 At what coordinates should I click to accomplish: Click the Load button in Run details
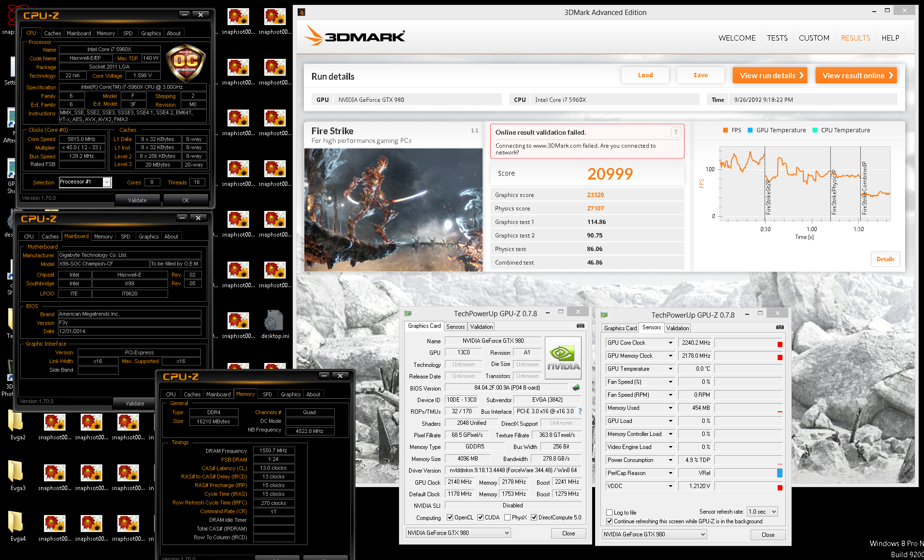645,75
